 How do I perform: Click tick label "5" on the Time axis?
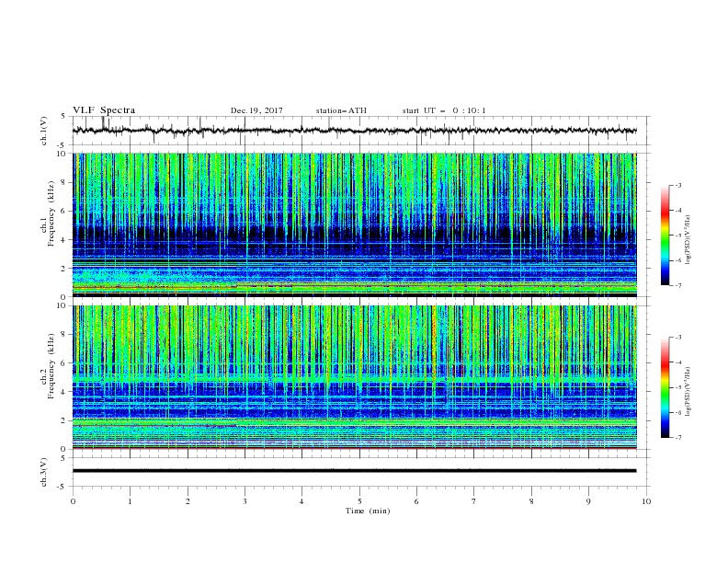pyautogui.click(x=359, y=501)
